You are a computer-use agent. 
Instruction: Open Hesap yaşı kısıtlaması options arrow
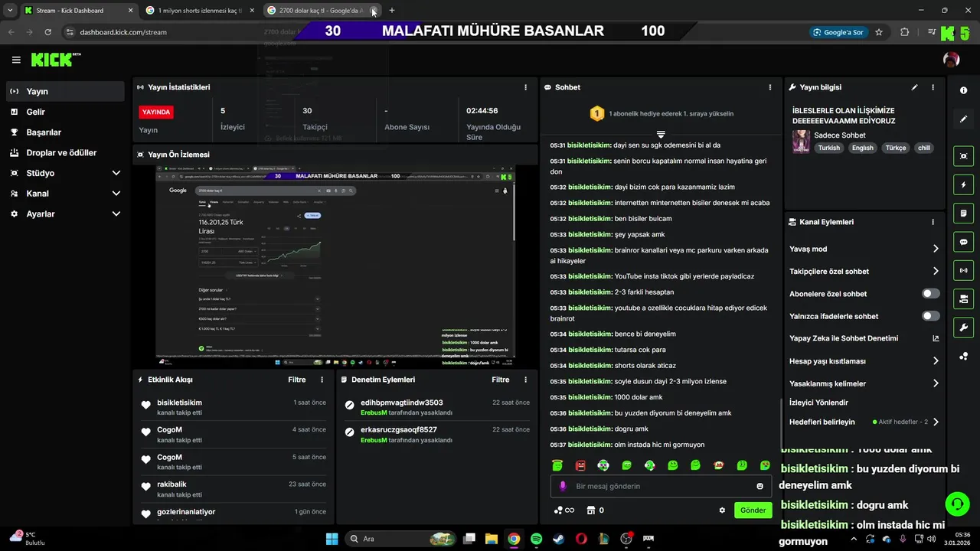(936, 361)
